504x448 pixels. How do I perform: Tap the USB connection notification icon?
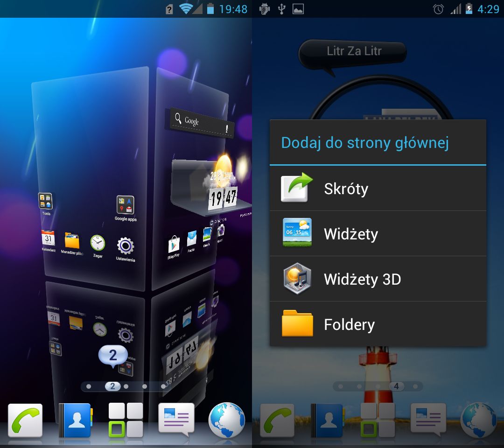pyautogui.click(x=281, y=9)
